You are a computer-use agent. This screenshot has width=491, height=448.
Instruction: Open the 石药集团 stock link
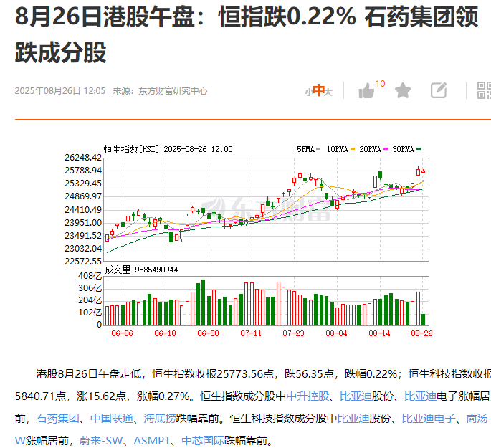57,419
